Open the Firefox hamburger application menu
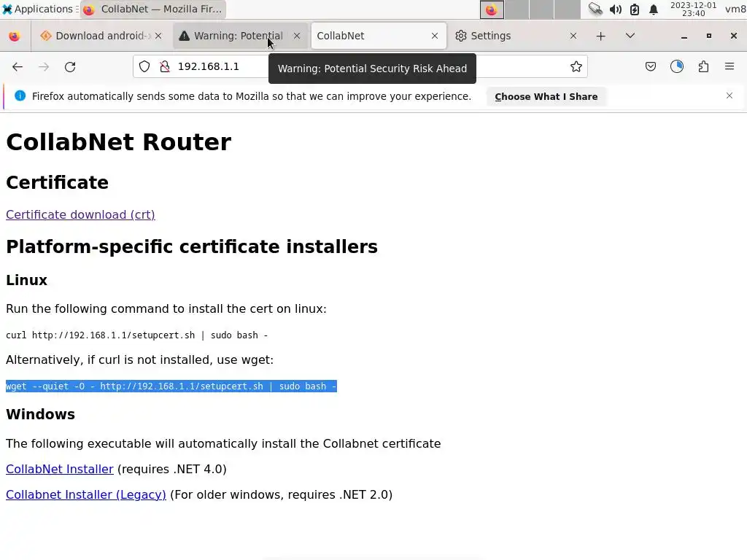Viewport: 747px width, 560px height. pos(729,66)
